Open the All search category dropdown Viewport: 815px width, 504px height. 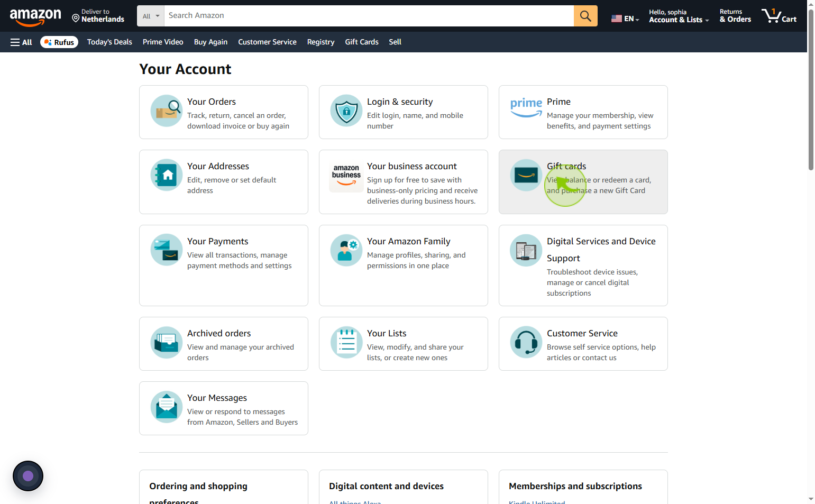pos(151,16)
